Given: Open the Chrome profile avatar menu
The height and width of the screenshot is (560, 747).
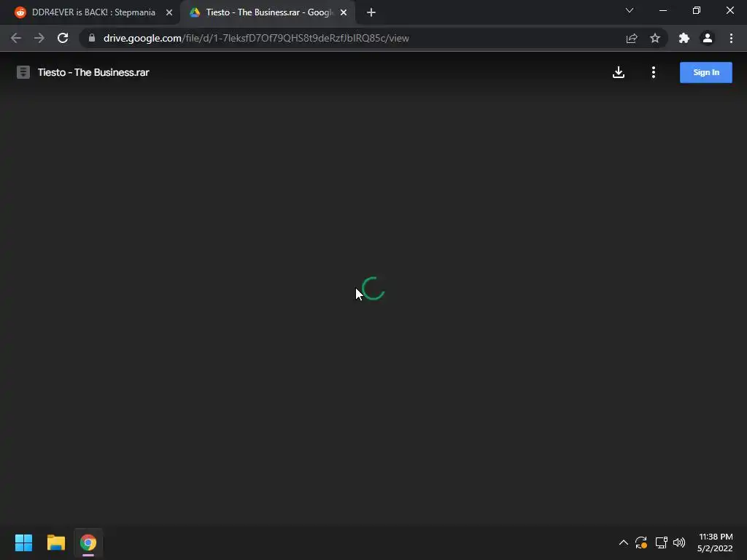Looking at the screenshot, I should [x=708, y=38].
